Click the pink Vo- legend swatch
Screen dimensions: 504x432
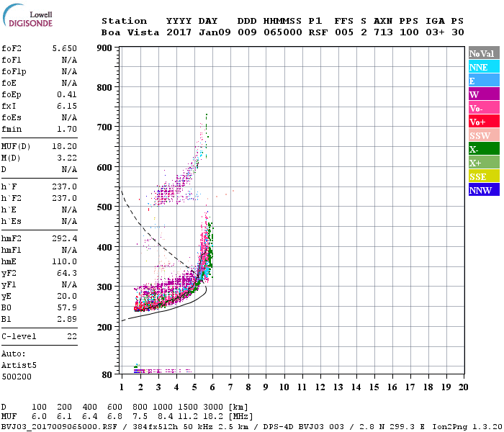[483, 108]
